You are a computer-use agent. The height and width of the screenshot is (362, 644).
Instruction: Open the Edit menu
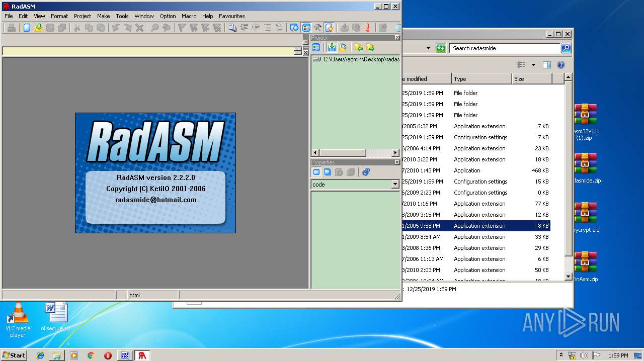click(x=23, y=16)
